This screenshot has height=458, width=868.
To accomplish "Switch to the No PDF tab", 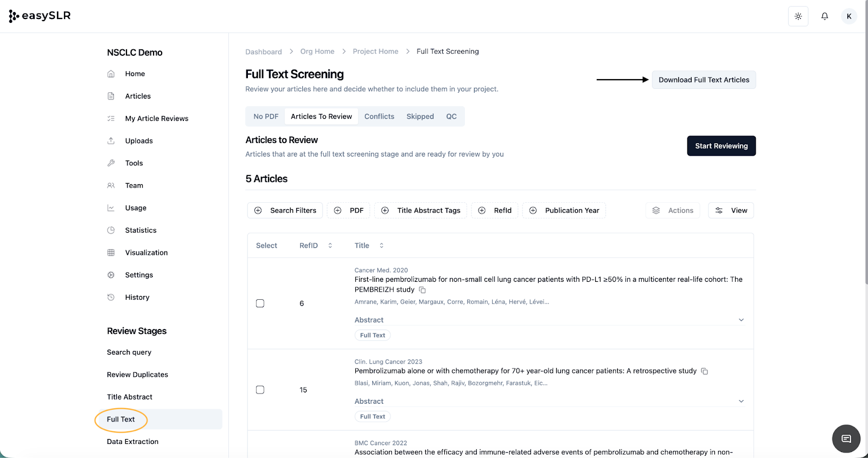I will [x=266, y=117].
